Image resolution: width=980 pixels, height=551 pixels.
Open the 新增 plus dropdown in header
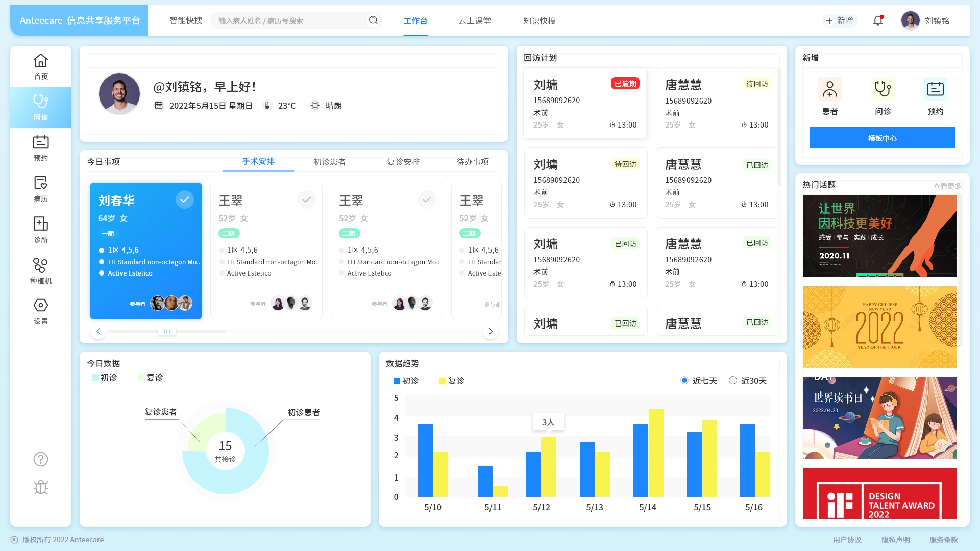coord(840,21)
